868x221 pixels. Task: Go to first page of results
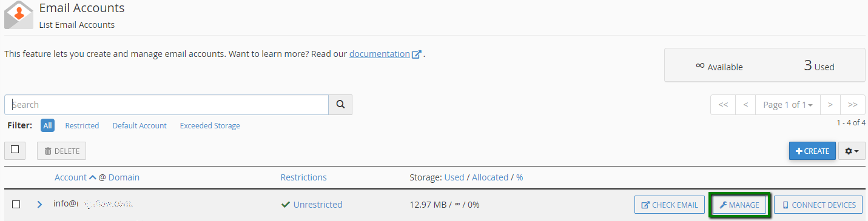point(723,105)
